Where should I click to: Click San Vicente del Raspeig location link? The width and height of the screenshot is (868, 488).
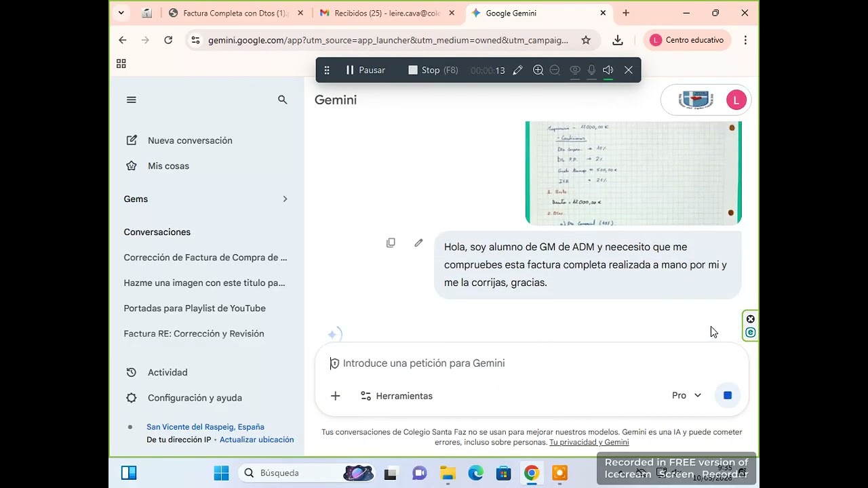click(x=205, y=427)
